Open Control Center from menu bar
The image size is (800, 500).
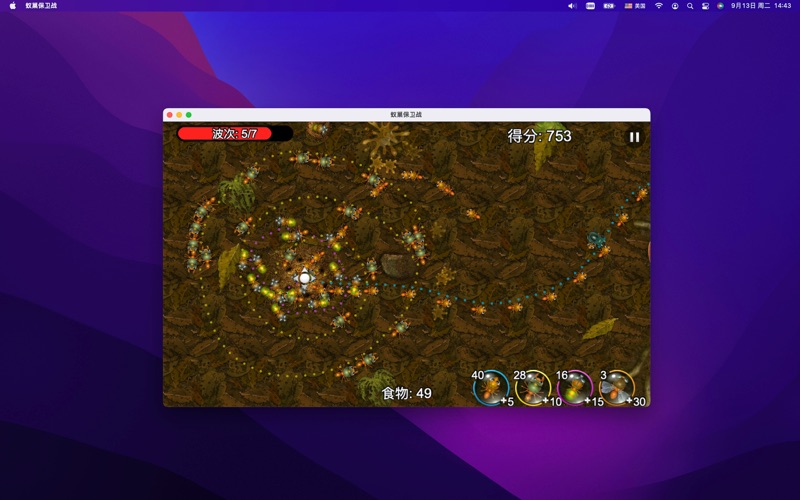pos(705,6)
